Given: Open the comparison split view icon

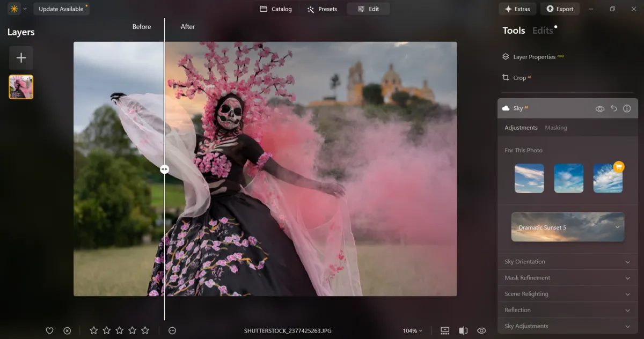Looking at the screenshot, I should tap(463, 331).
